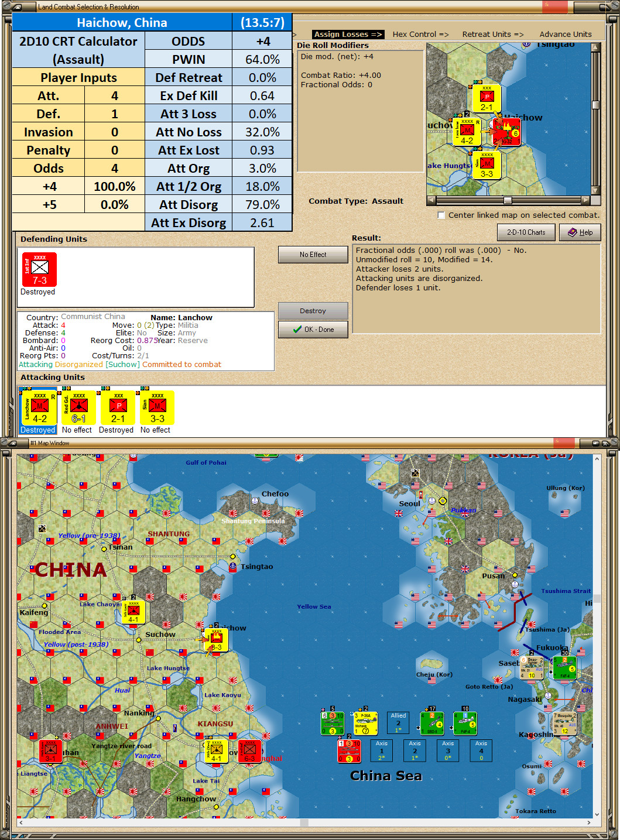Pick the 2-1 partisan attacking unit counter
The height and width of the screenshot is (840, 620).
tap(118, 407)
